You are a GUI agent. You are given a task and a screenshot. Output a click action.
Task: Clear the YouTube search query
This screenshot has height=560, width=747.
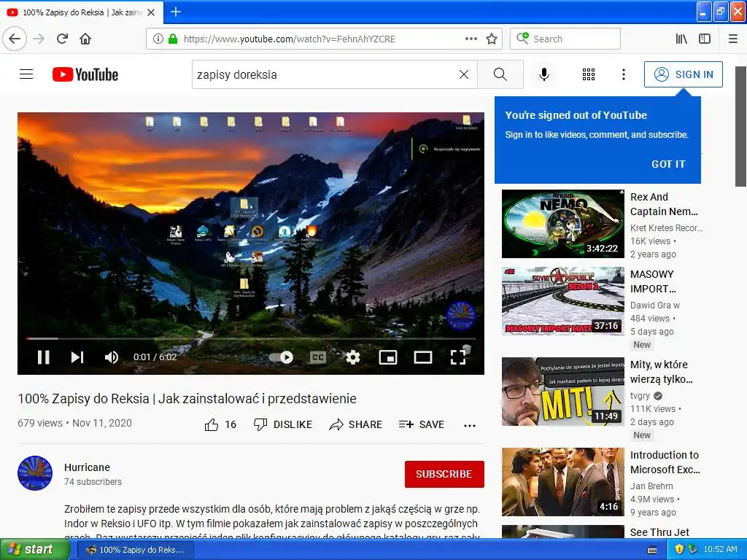point(463,74)
